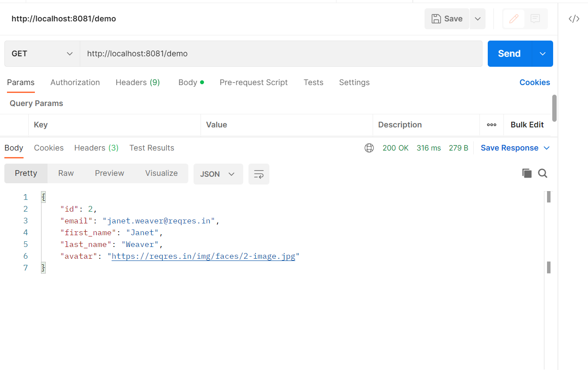Viewport: 588px width, 370px height.
Task: Click the "id" key in response
Action: [x=69, y=209]
